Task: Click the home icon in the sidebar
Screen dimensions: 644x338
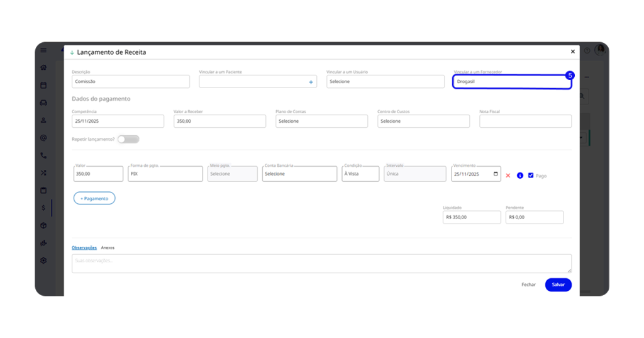Action: 43,67
